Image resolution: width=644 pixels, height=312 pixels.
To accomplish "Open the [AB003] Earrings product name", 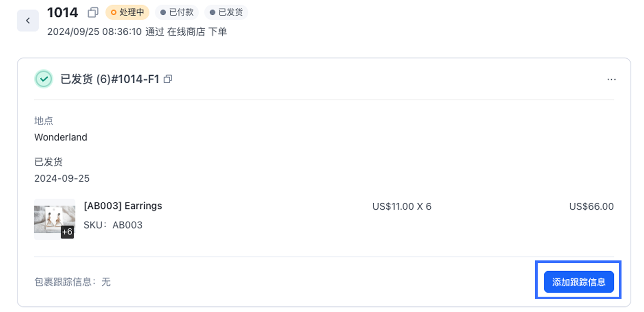I will (123, 206).
